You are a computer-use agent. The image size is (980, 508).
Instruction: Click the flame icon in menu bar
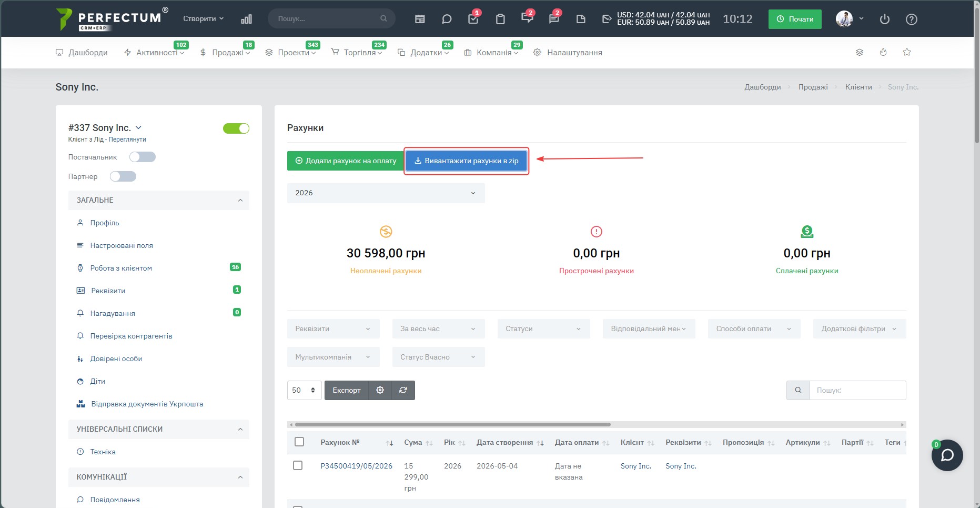point(883,52)
